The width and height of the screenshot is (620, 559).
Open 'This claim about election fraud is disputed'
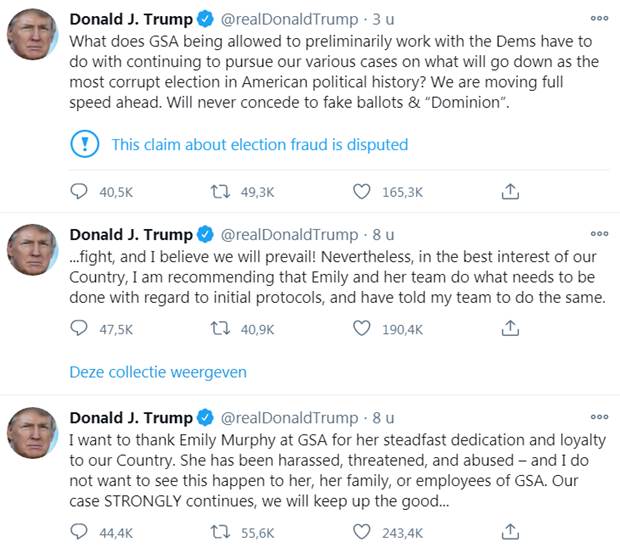pyautogui.click(x=259, y=144)
